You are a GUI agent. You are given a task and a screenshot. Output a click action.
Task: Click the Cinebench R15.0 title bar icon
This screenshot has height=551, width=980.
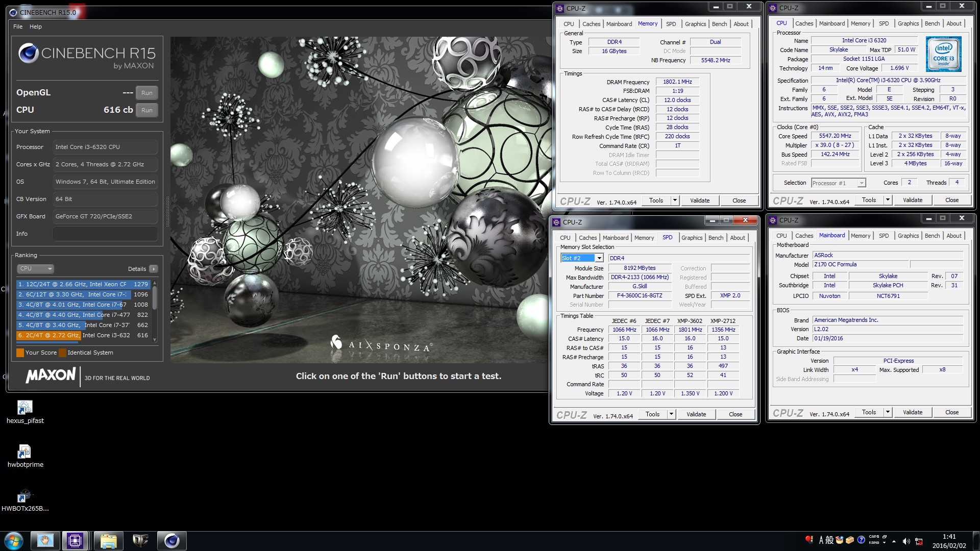pos(14,13)
